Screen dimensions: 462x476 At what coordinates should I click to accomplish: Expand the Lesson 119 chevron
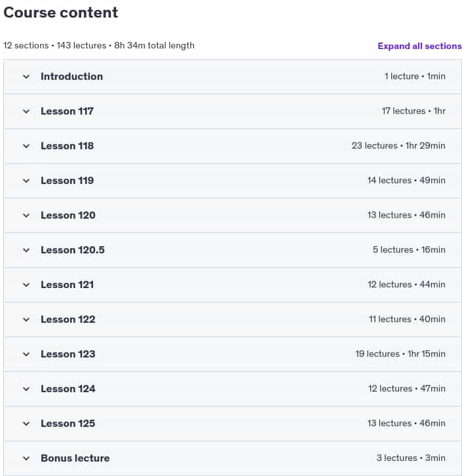coord(26,181)
